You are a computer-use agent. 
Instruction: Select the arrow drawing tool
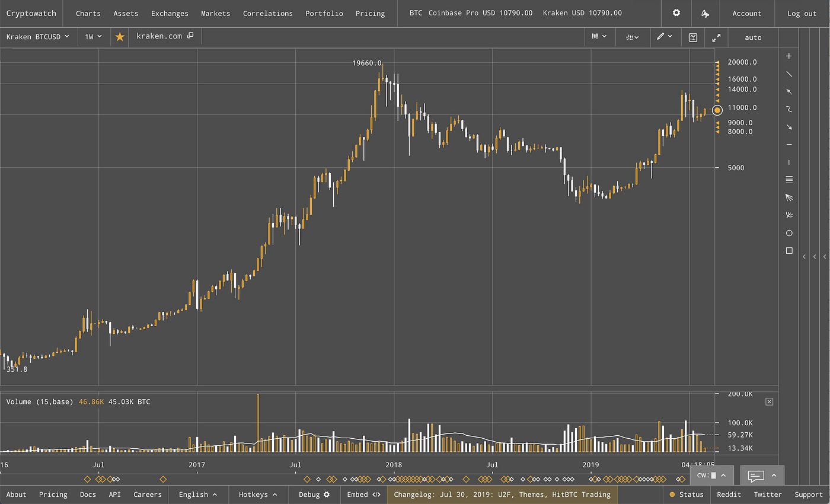point(788,127)
